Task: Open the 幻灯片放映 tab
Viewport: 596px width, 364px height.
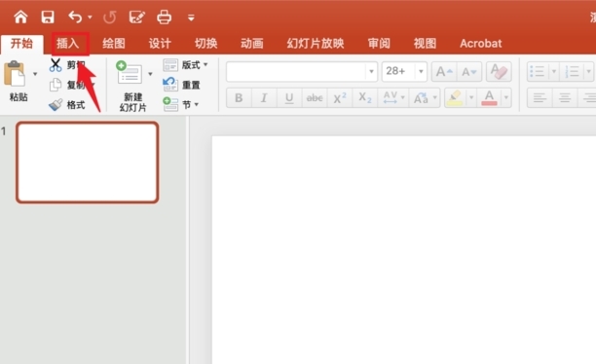Action: pyautogui.click(x=316, y=44)
